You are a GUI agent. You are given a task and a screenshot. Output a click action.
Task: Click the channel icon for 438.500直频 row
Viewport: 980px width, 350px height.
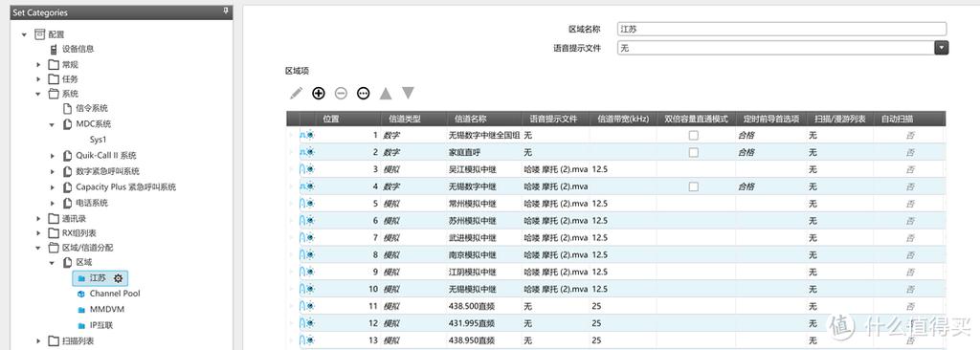pyautogui.click(x=307, y=306)
